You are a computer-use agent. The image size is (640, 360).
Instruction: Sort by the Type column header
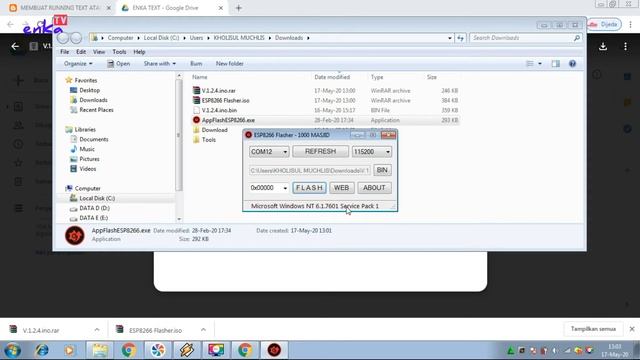pos(377,77)
